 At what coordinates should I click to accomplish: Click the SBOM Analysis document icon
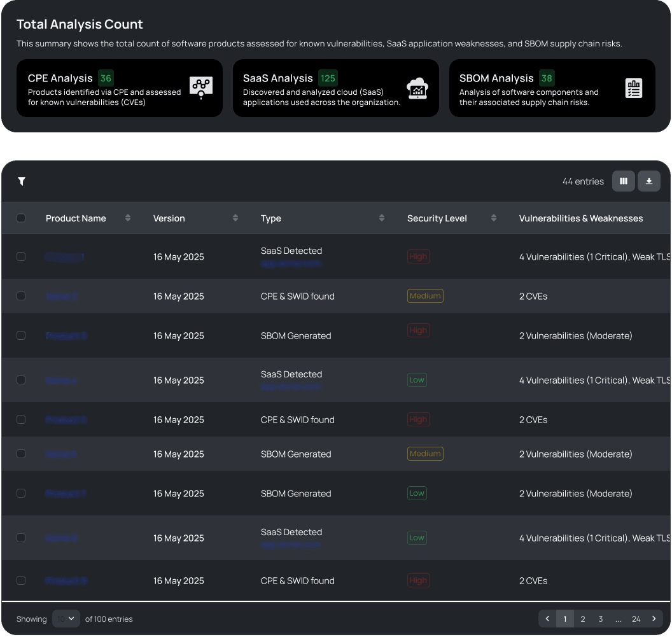[633, 88]
